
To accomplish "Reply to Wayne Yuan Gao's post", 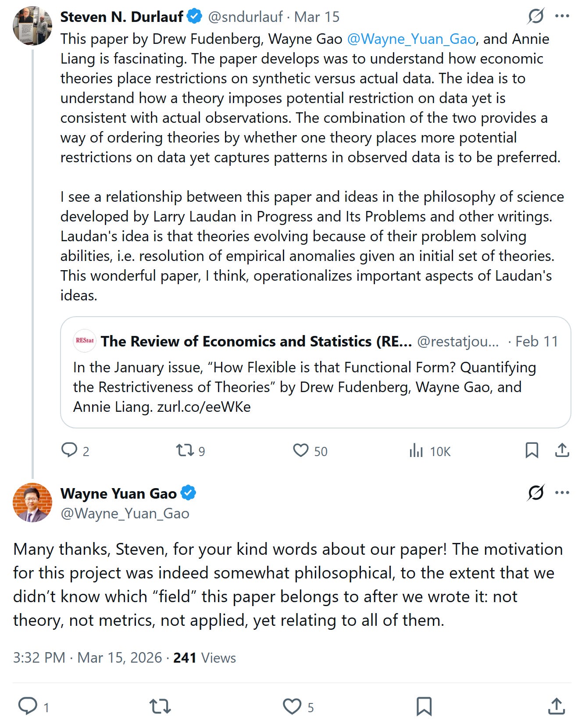I will tap(28, 706).
